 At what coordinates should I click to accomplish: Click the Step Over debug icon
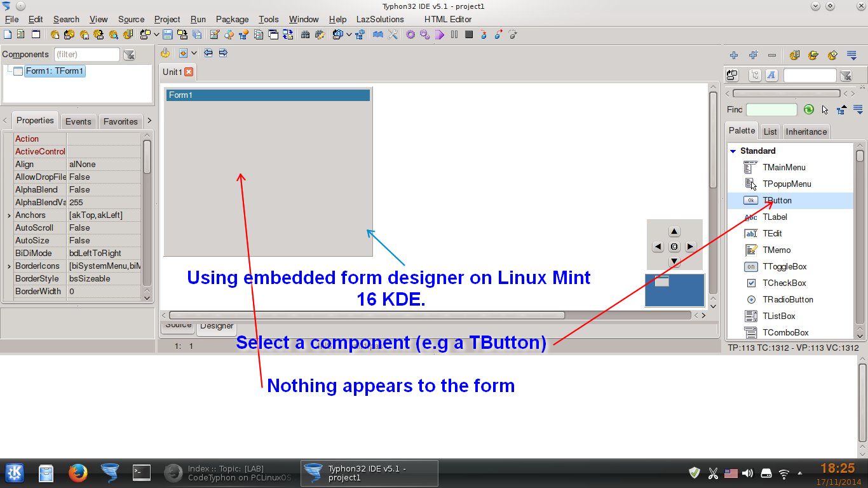coord(498,34)
